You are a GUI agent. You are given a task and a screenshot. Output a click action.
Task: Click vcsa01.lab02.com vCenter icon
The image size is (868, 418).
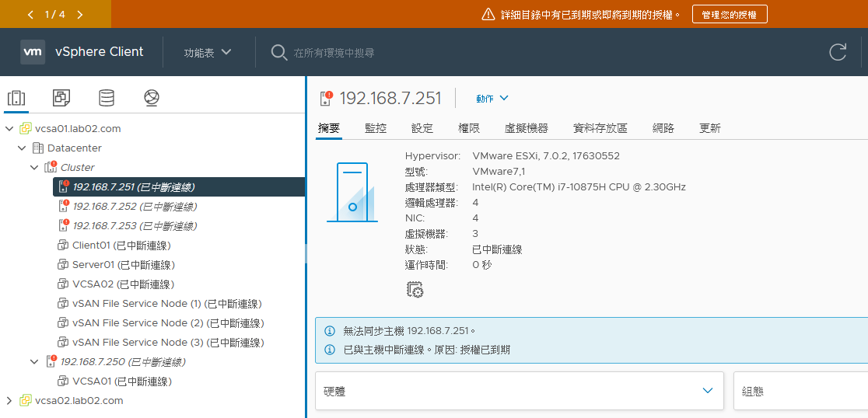(x=26, y=129)
